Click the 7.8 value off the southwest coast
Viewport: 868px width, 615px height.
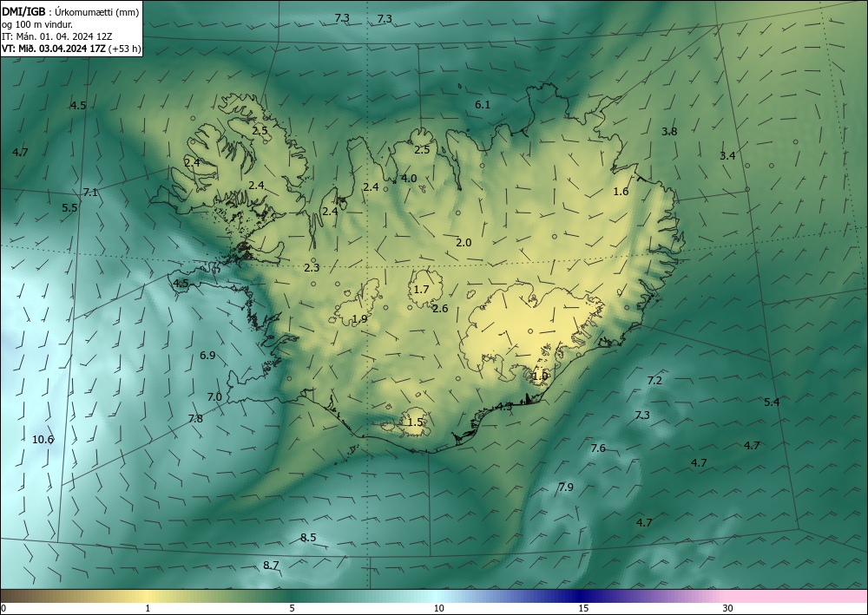(x=195, y=419)
